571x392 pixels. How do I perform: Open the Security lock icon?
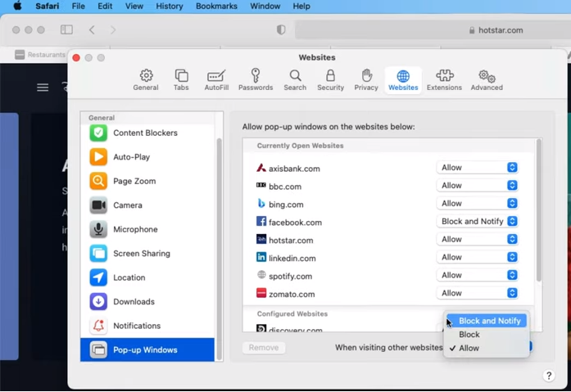point(330,80)
